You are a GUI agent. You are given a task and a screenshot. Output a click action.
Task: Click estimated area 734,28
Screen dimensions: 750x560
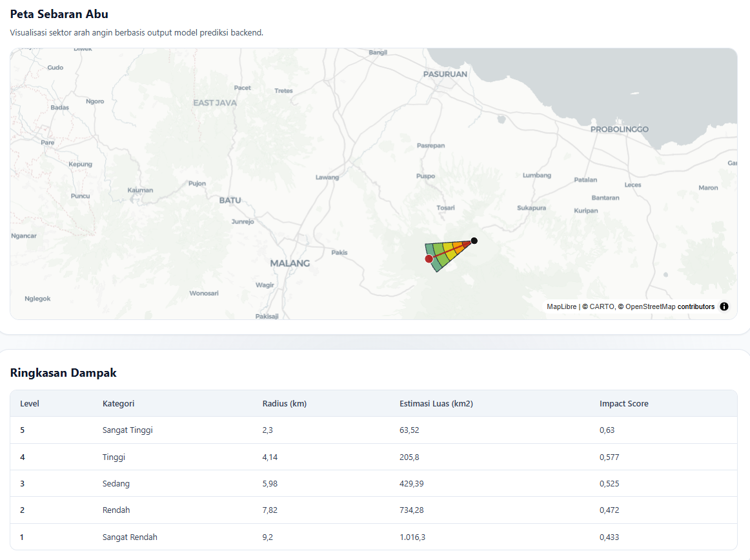point(411,510)
